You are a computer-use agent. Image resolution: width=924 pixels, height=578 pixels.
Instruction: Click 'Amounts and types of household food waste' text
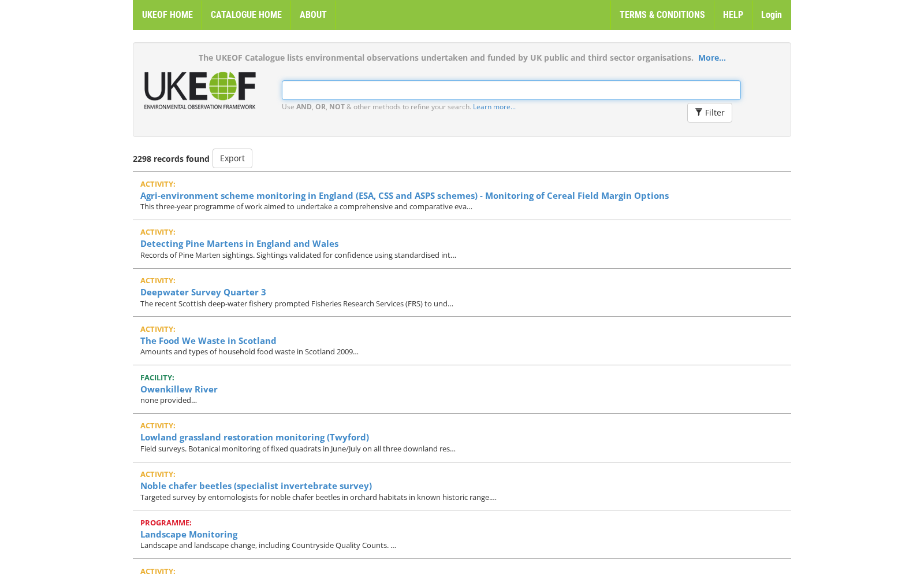pyautogui.click(x=249, y=351)
